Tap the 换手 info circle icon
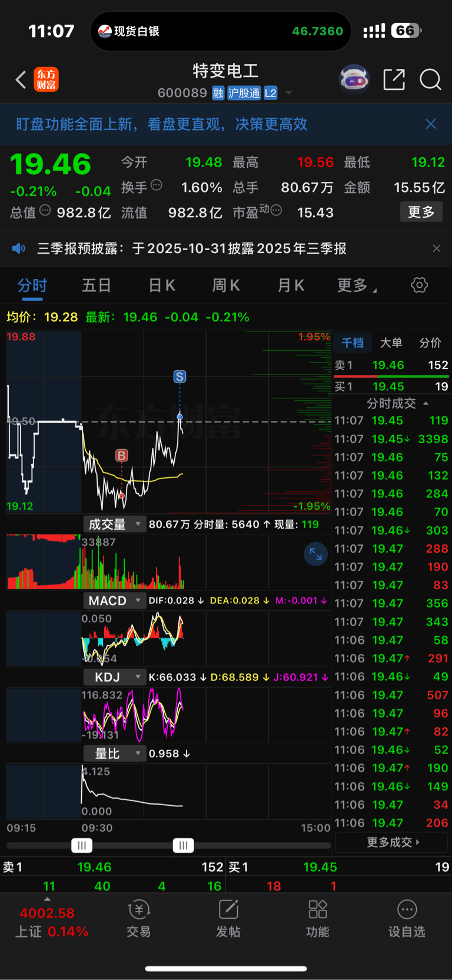This screenshot has height=980, width=452. (157, 185)
